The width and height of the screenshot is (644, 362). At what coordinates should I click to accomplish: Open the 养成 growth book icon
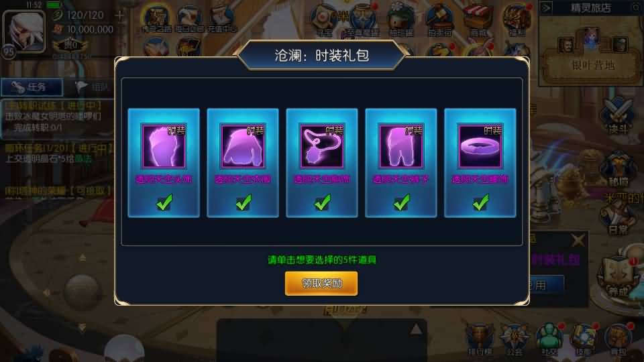coord(618,277)
